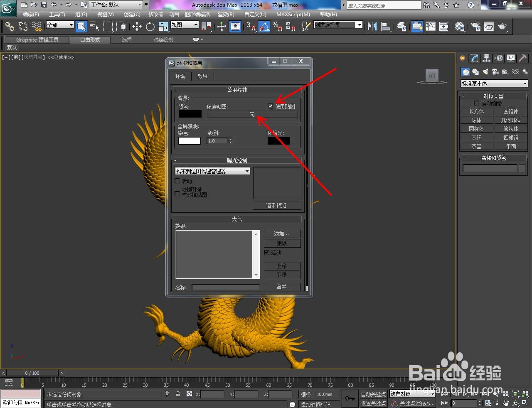Screen dimensions: 532x408
Task: Open the exposure control type dropdown
Action: 212,171
